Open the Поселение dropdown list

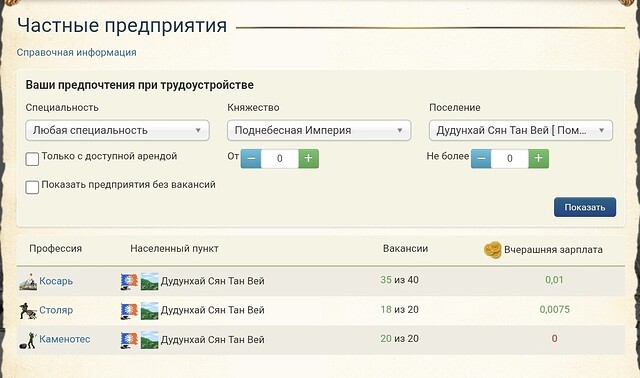pos(521,130)
